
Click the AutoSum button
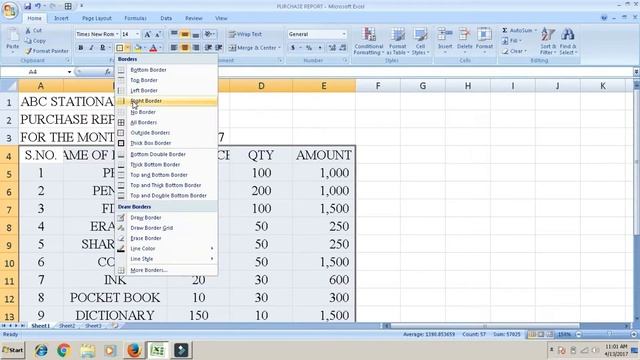click(517, 31)
